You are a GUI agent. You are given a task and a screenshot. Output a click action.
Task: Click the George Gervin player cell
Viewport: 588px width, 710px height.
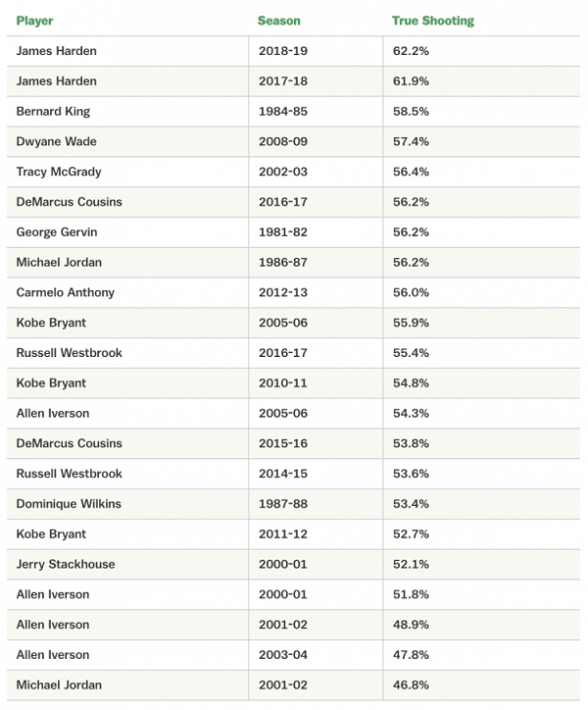click(57, 232)
